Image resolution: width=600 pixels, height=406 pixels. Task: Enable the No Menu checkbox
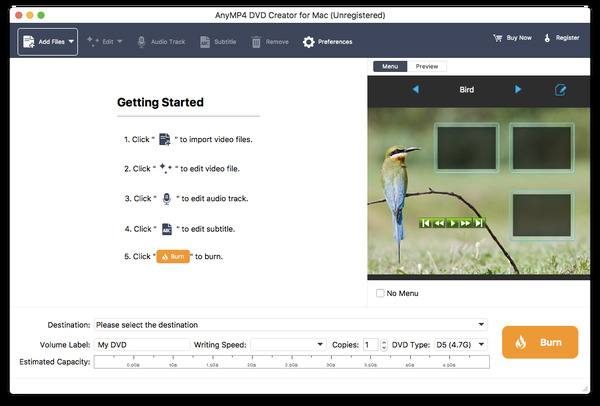(x=380, y=293)
